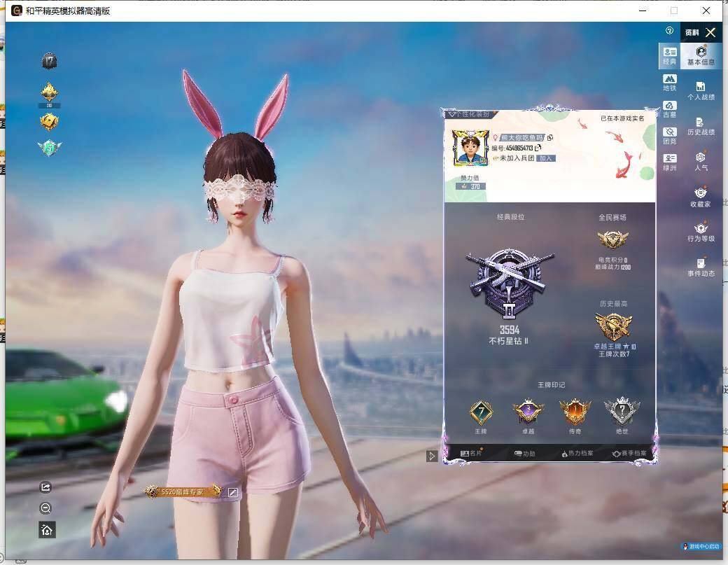Open the 收藏家 collector section
Image resolution: width=728 pixels, height=565 pixels.
pos(701,197)
